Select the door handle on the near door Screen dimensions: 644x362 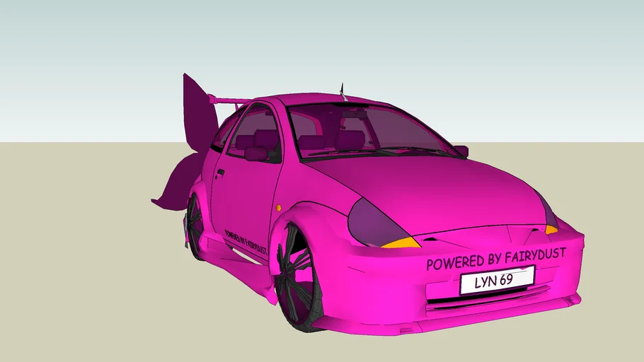tap(221, 173)
